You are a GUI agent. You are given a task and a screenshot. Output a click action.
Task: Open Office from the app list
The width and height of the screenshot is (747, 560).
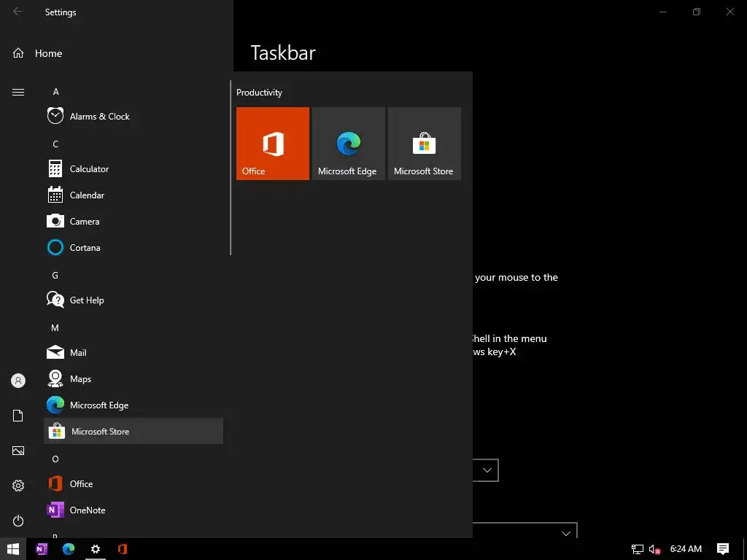(133, 484)
